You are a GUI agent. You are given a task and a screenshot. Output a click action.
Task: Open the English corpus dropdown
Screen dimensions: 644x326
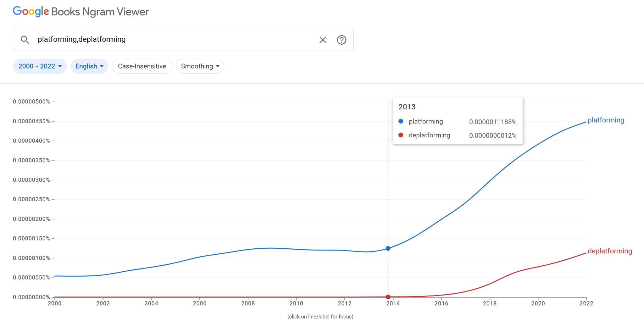89,66
